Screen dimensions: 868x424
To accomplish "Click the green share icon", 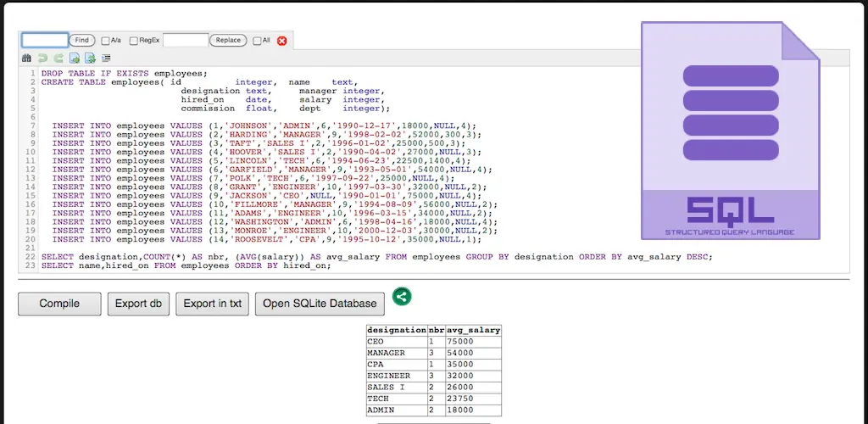I will pyautogui.click(x=402, y=296).
